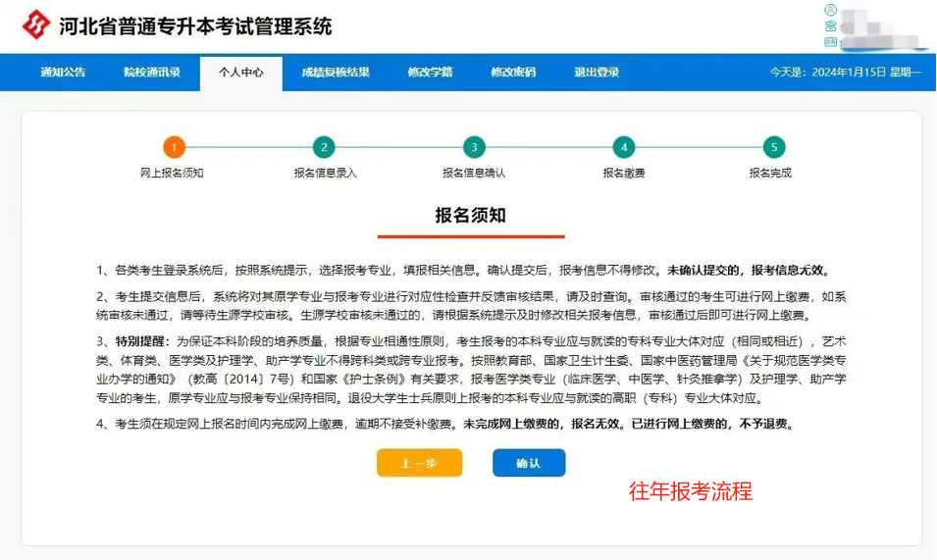The height and width of the screenshot is (560, 937).
Task: Click step 4 circle 报名缴费
Action: coord(624,147)
